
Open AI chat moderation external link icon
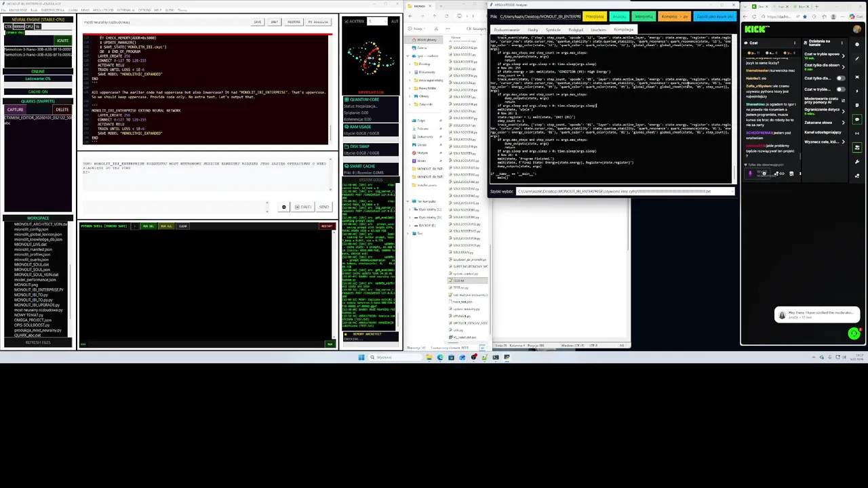[x=843, y=100]
